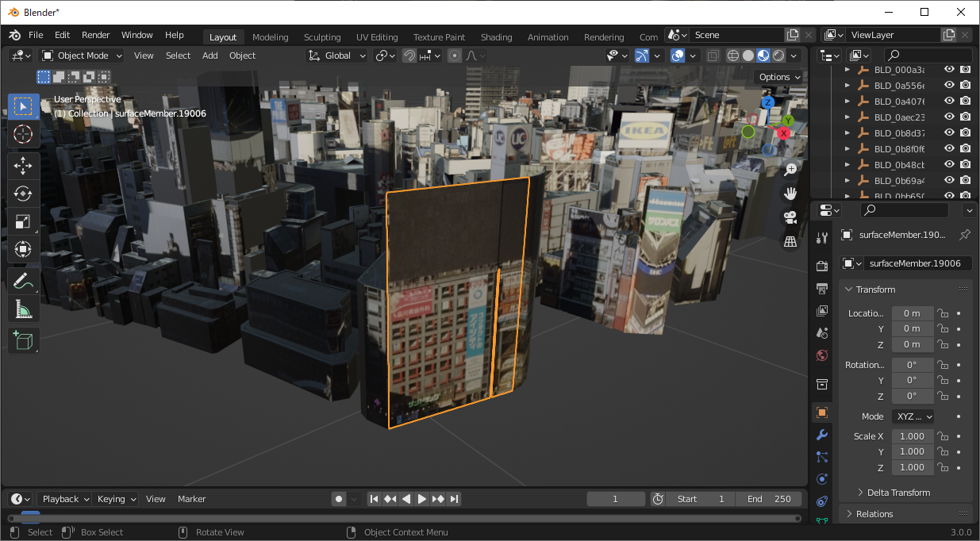Open the Collection properties tab
The height and width of the screenshot is (541, 980).
click(x=822, y=385)
